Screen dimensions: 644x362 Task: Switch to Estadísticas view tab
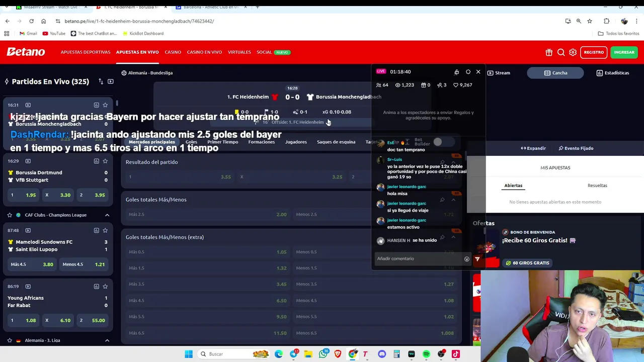613,73
